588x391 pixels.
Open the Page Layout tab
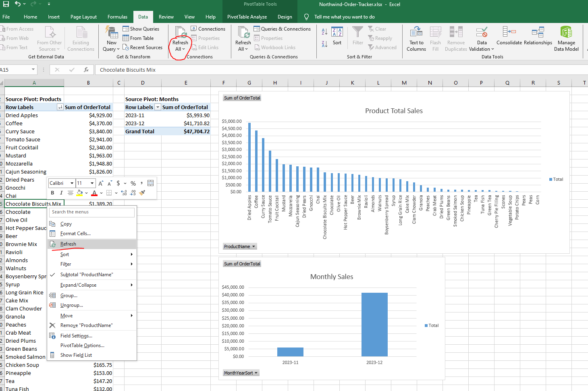(x=83, y=17)
